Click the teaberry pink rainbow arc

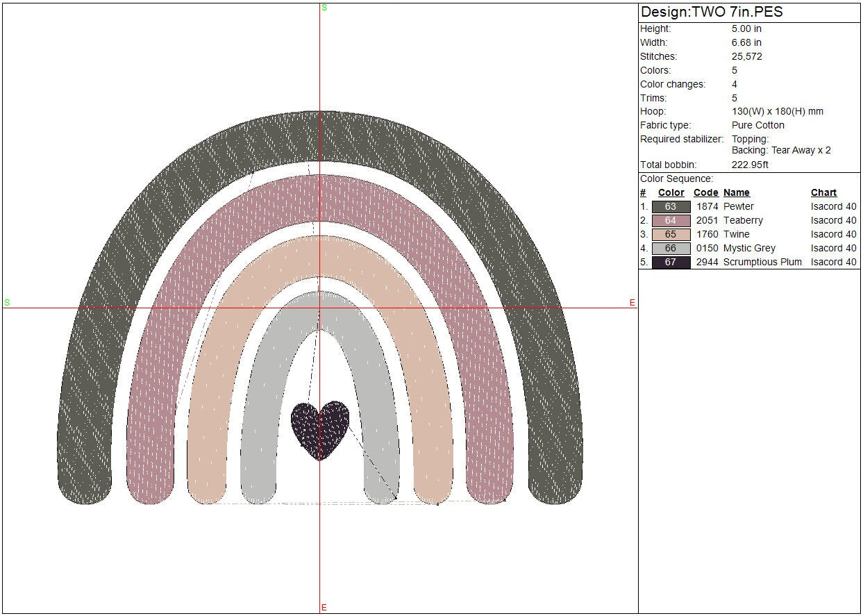coord(151,417)
